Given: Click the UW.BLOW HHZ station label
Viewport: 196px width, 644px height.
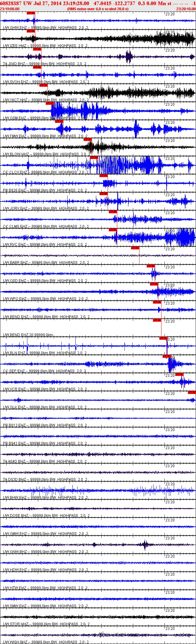Looking at the screenshot, I should tap(47, 154).
